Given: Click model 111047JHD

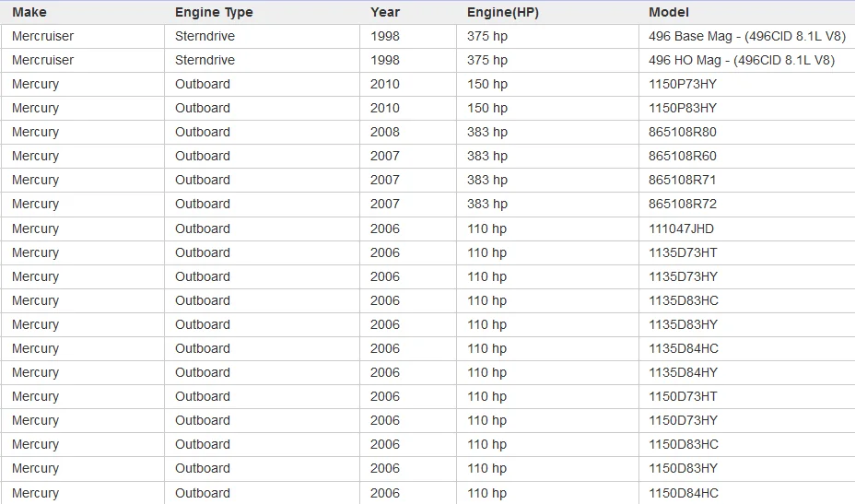Looking at the screenshot, I should click(681, 229).
